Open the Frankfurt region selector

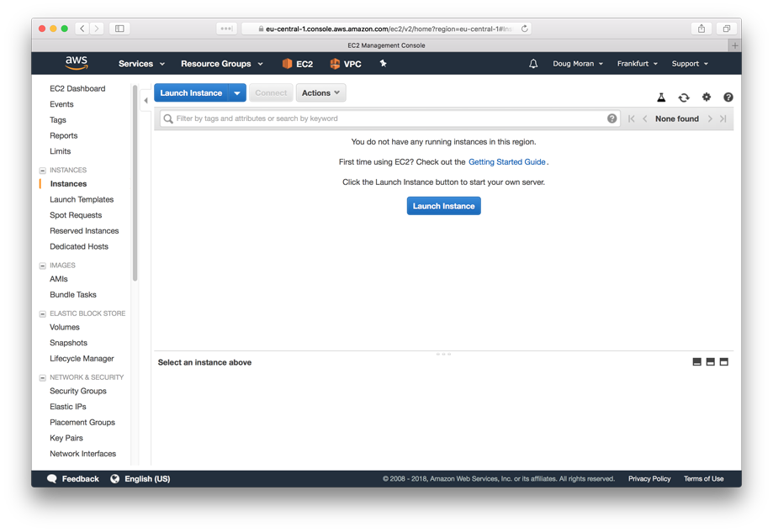pos(638,64)
